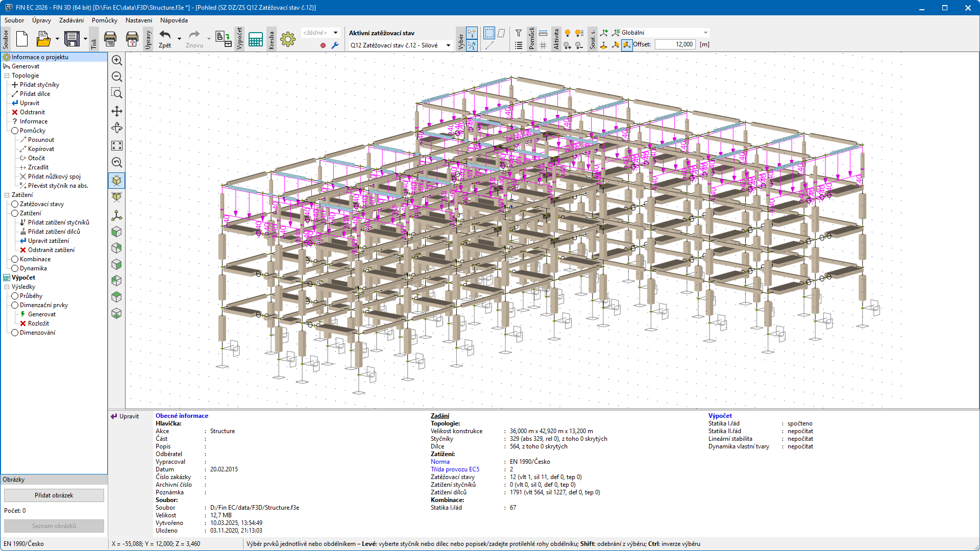
Task: Click the Přidat obrázek button
Action: point(54,495)
